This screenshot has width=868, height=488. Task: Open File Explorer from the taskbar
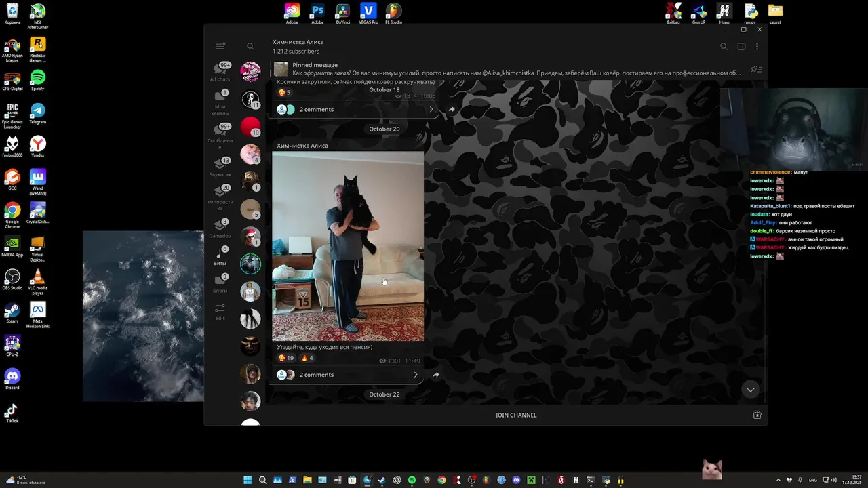point(307,480)
